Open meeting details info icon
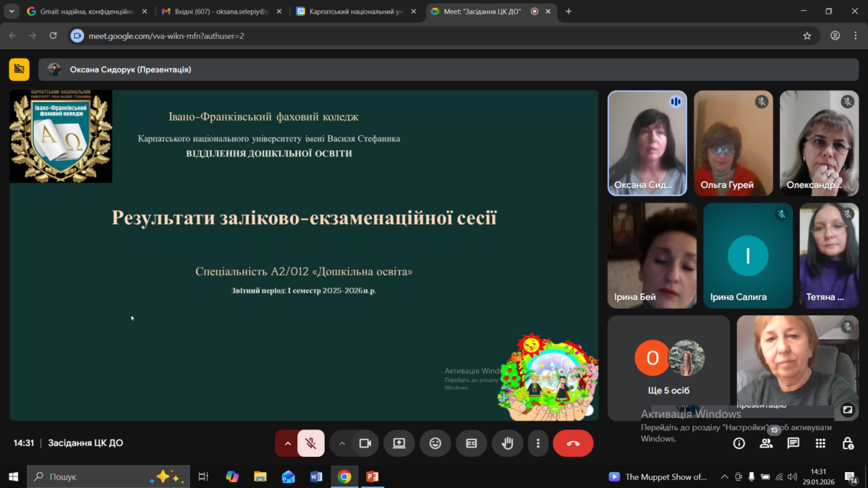Screen dimensions: 868x488 739,443
